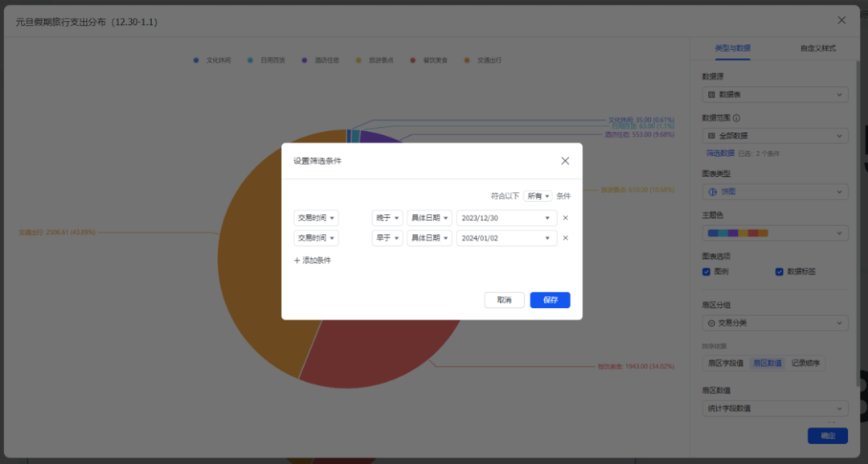Viewport: 868px width, 464px height.
Task: Open the 早于 operator dropdown
Action: 387,238
